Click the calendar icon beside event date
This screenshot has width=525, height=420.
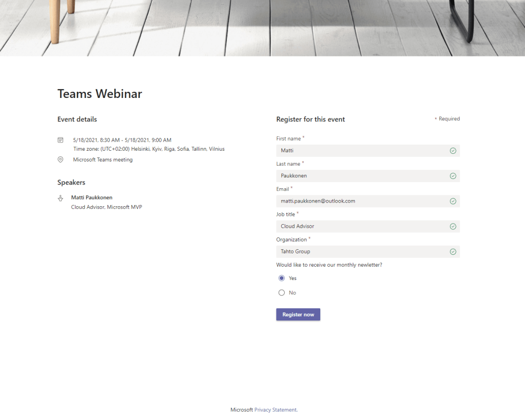click(x=61, y=140)
